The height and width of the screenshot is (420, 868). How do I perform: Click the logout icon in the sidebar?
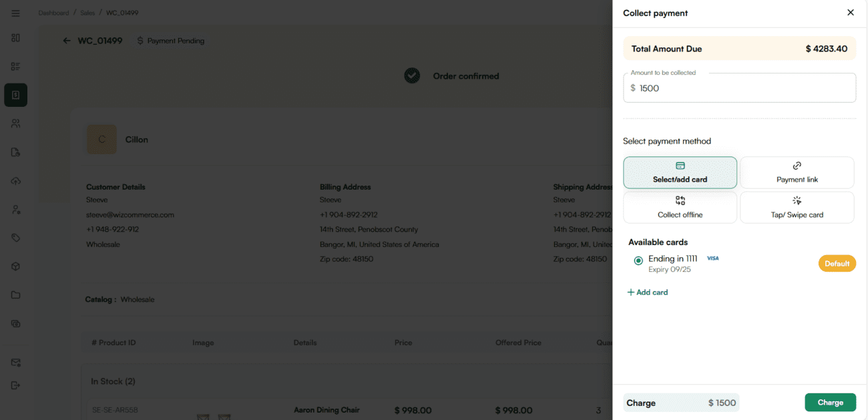tap(15, 385)
